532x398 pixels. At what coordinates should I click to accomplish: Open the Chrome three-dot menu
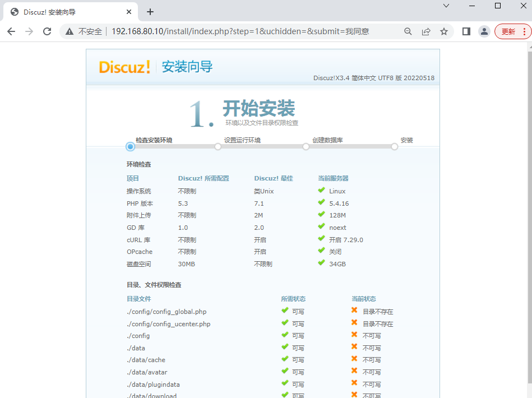pyautogui.click(x=525, y=31)
